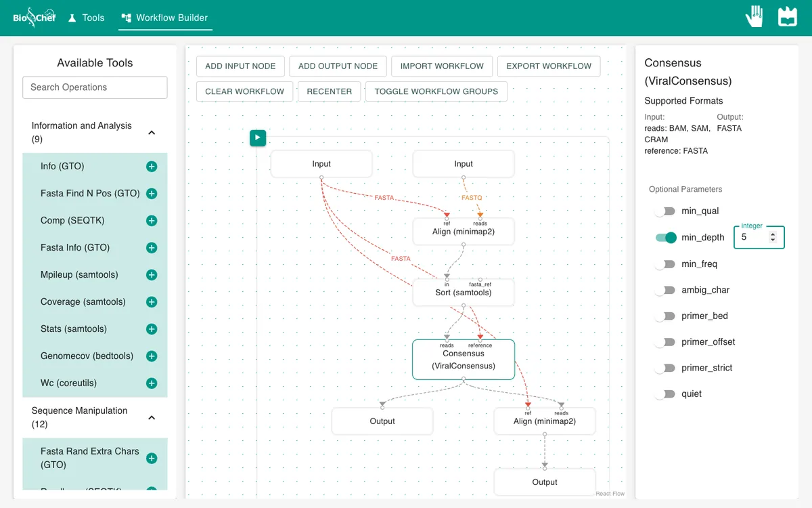This screenshot has width=812, height=508.
Task: Enable the min_qual parameter toggle
Action: (x=666, y=211)
